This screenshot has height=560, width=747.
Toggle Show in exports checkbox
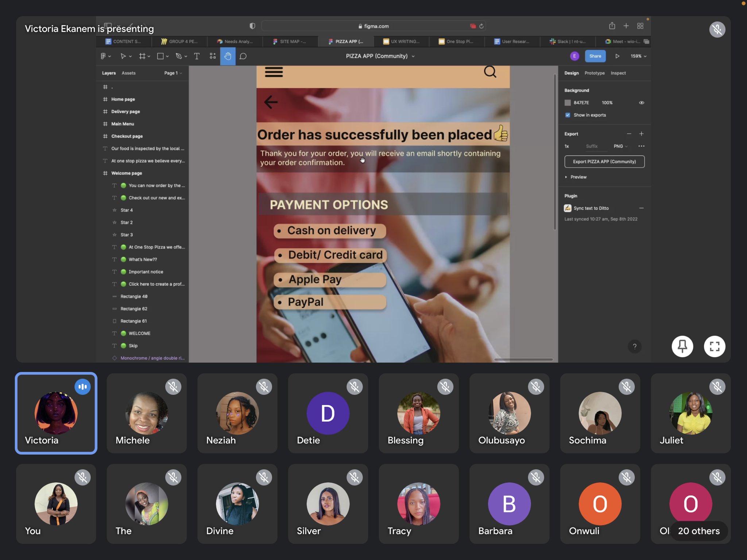tap(567, 115)
